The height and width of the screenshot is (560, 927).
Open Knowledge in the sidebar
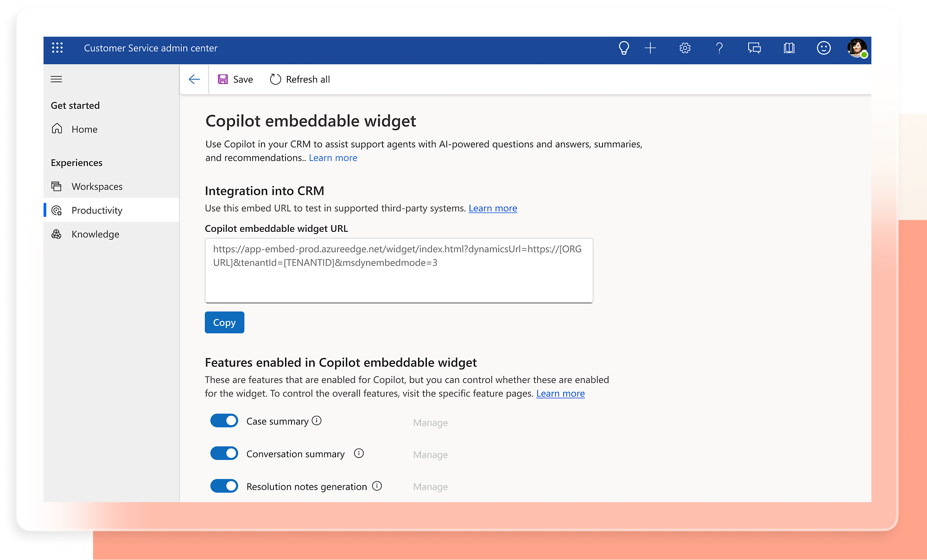111,234
